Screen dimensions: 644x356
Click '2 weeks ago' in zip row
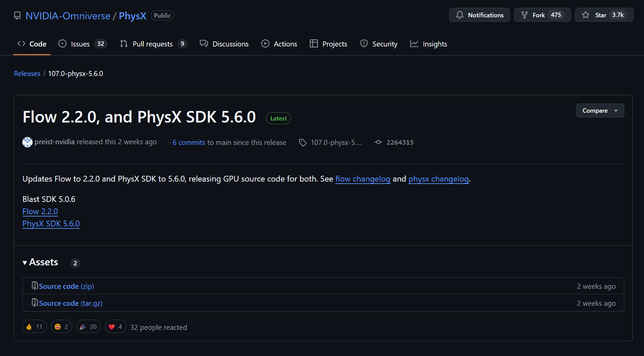click(x=596, y=286)
